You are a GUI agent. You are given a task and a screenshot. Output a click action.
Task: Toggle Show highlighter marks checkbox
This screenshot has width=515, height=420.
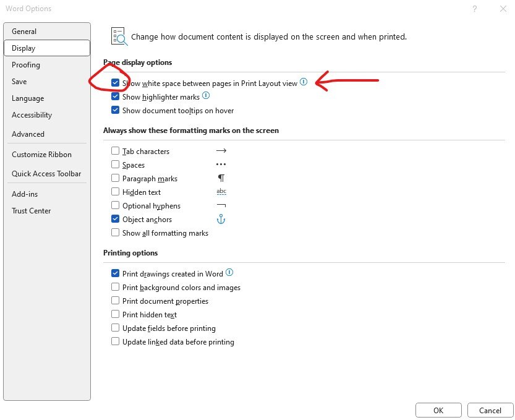click(115, 96)
